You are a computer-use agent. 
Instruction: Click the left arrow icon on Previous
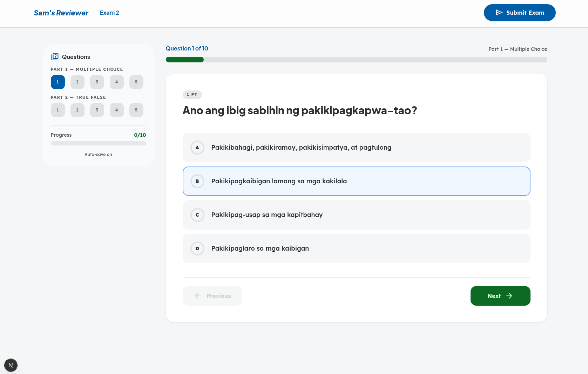[198, 296]
